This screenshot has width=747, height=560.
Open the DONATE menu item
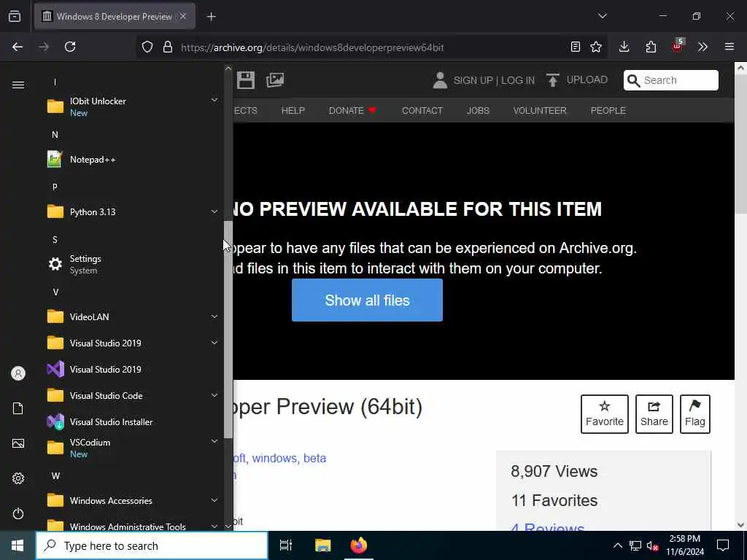(x=352, y=111)
